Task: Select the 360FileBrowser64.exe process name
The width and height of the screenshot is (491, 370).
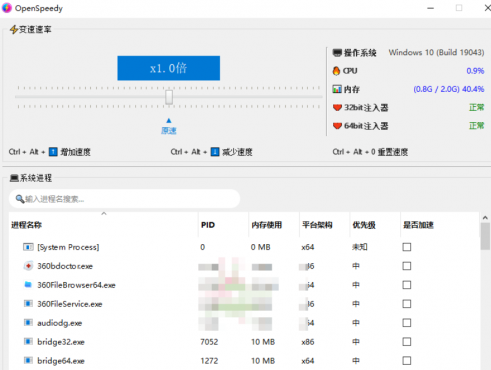Action: tap(76, 285)
